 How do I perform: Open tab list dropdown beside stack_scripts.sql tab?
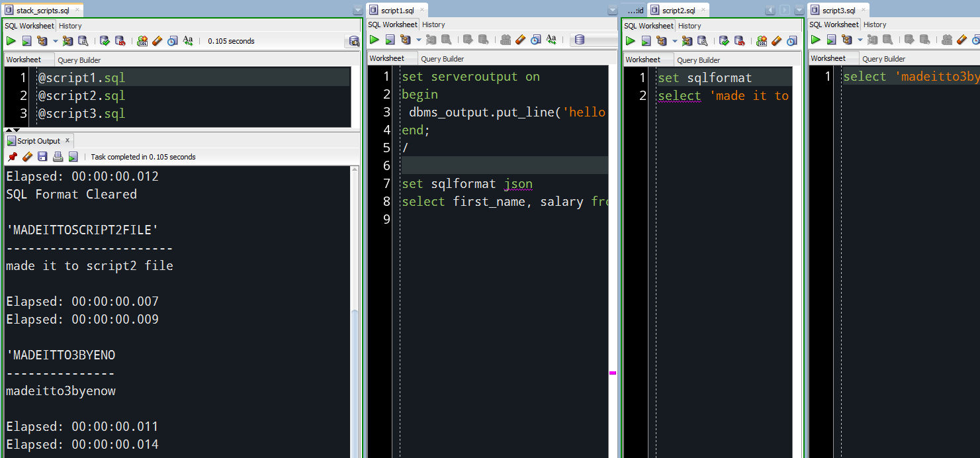coord(358,11)
